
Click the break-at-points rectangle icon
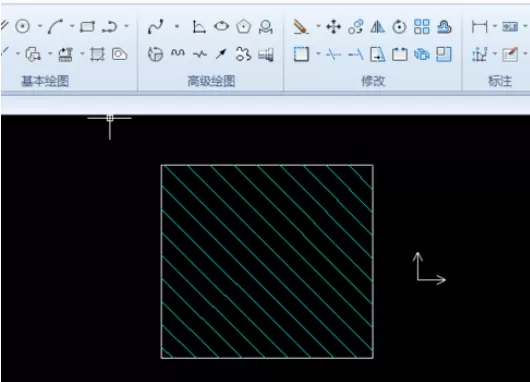point(400,54)
